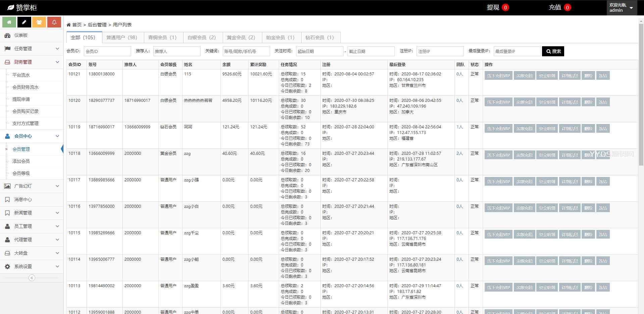Click the 会员ID search input field
This screenshot has height=314, width=644.
coord(107,51)
